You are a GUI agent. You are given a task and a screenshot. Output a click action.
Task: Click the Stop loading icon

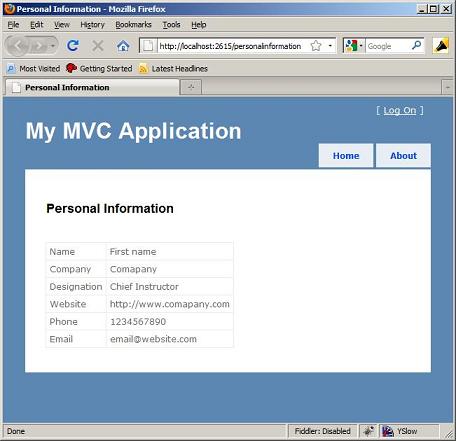pyautogui.click(x=98, y=46)
